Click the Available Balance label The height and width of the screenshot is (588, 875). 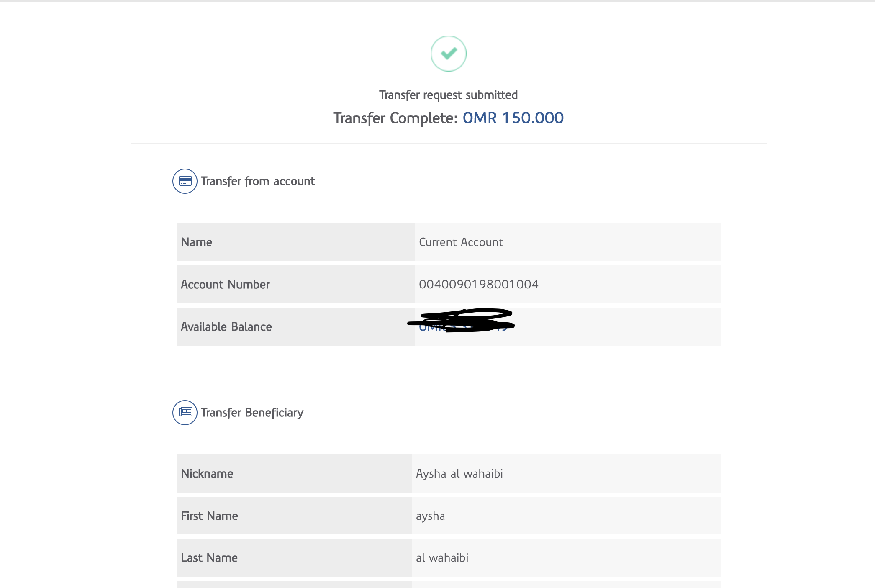[226, 327]
